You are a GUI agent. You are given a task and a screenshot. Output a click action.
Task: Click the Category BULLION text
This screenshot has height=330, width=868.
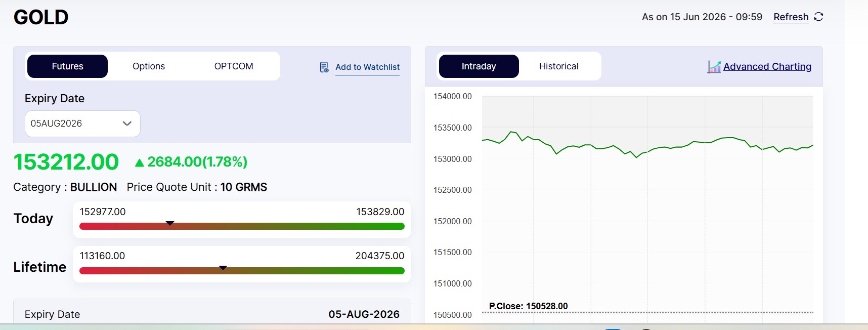[65, 187]
